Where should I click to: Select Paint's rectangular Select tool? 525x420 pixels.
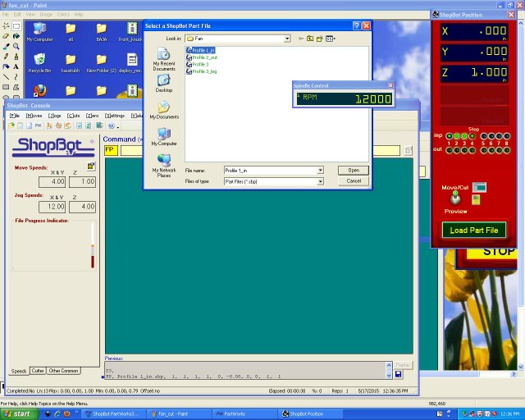(x=16, y=25)
